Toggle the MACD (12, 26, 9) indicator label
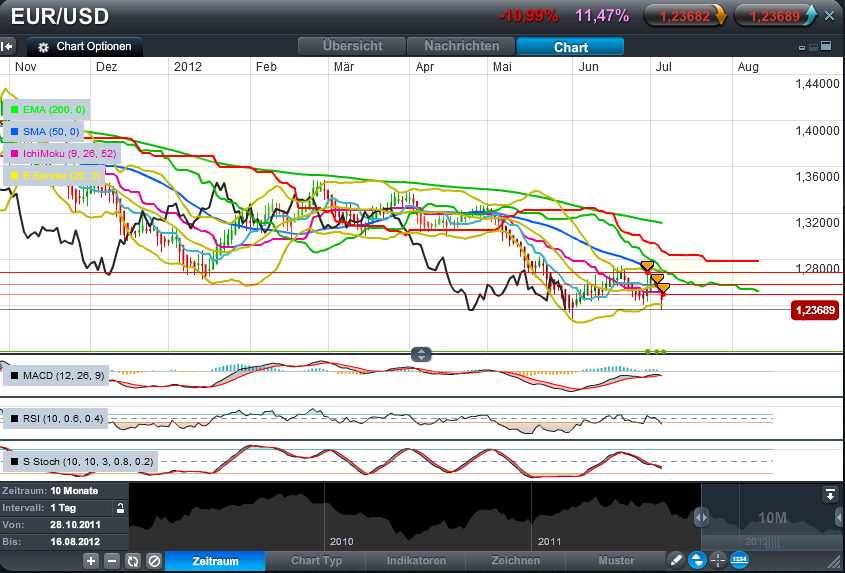Viewport: 845px width, 573px height. click(56, 376)
